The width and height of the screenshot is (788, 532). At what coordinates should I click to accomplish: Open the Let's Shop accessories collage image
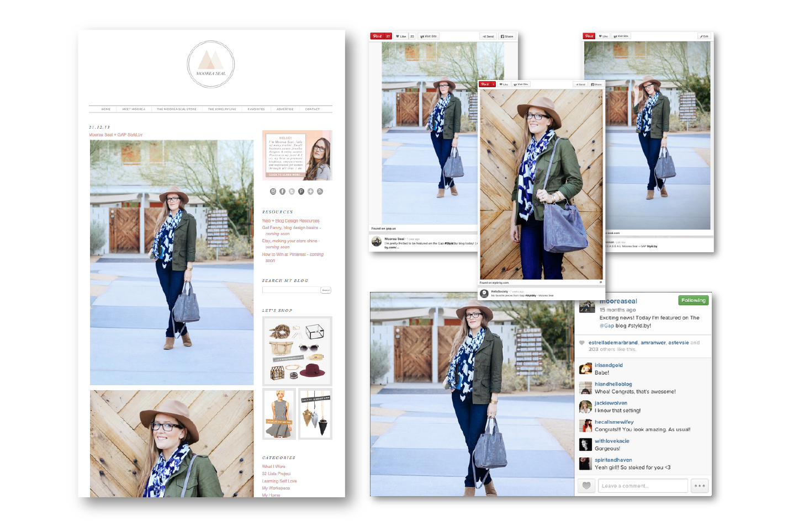[297, 351]
